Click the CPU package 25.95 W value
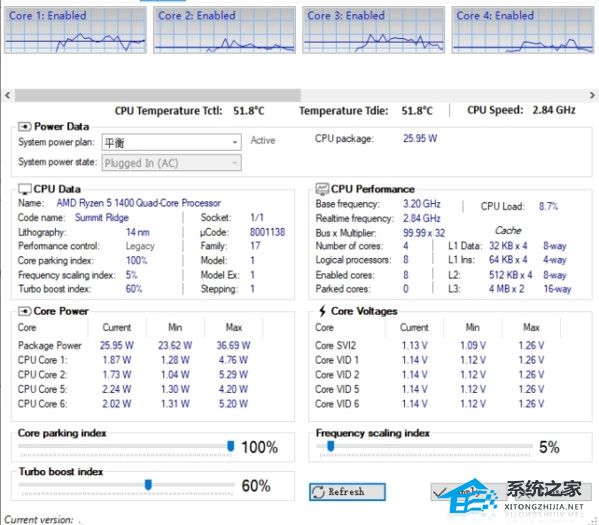 pyautogui.click(x=420, y=138)
